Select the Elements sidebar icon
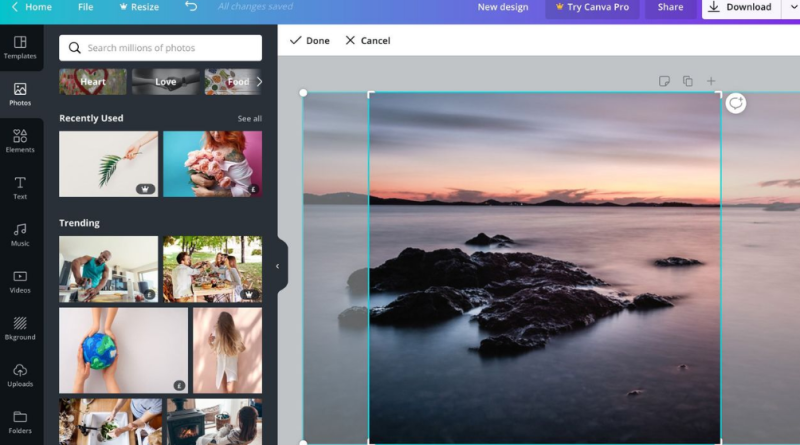 pyautogui.click(x=20, y=141)
